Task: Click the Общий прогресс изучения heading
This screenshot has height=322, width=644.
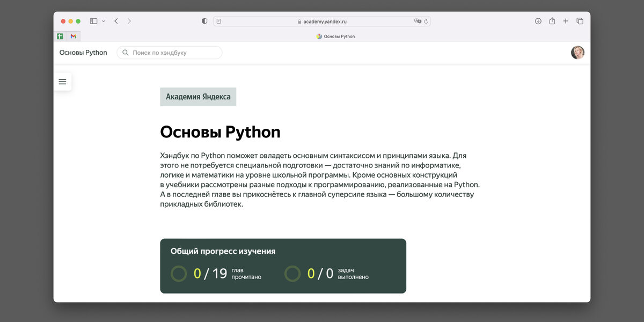Action: [223, 251]
